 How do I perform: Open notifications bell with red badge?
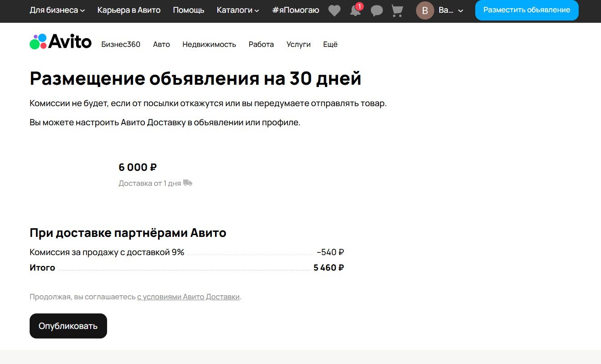point(355,10)
